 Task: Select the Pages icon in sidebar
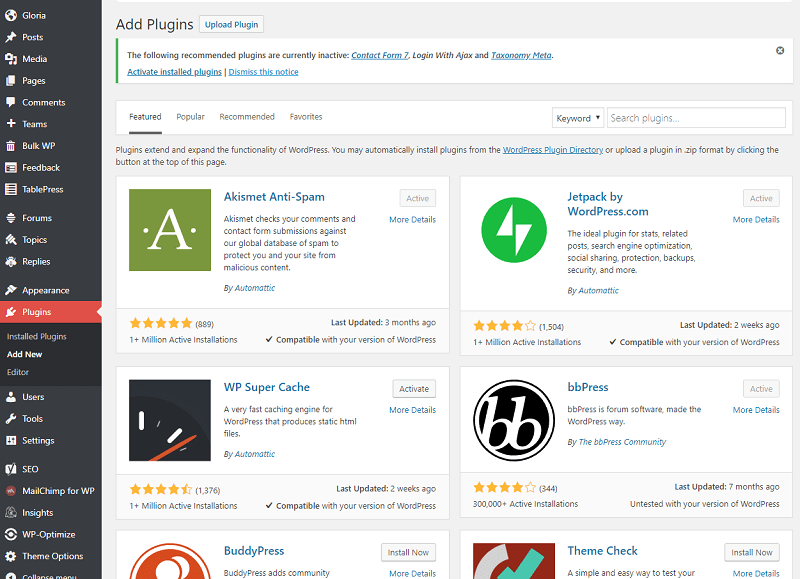[x=11, y=81]
